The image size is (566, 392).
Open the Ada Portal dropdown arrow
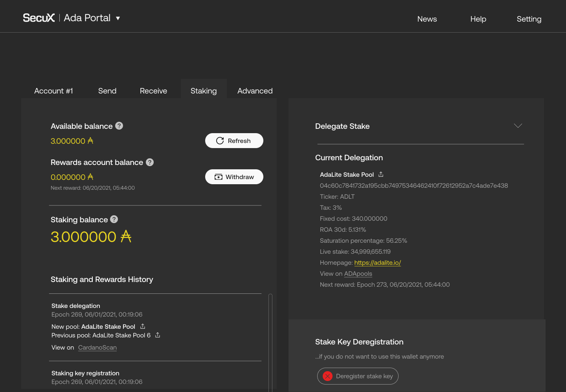pyautogui.click(x=118, y=18)
